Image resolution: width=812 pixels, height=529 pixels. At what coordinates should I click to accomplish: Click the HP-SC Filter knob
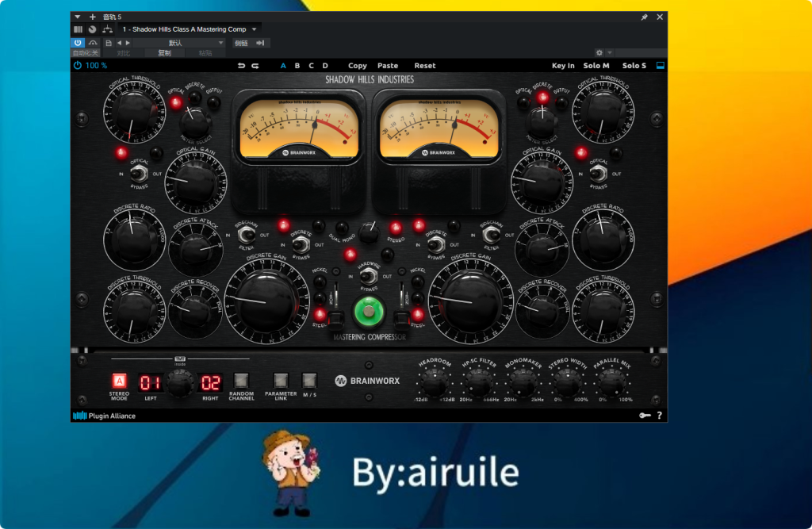click(478, 382)
